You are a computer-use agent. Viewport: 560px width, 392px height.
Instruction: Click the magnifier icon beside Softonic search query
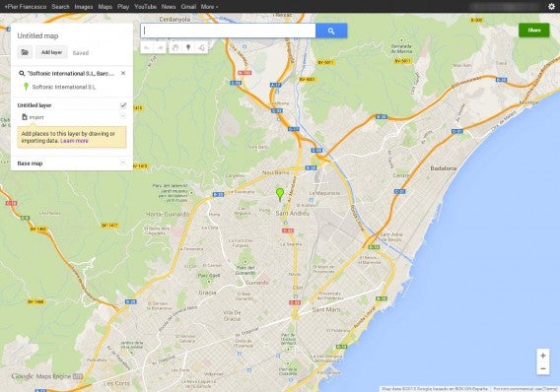coord(22,74)
